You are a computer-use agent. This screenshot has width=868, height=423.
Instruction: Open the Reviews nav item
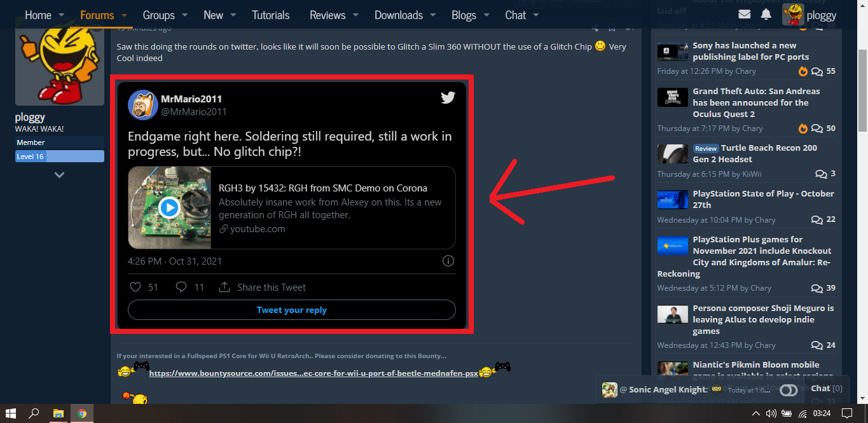click(x=328, y=15)
